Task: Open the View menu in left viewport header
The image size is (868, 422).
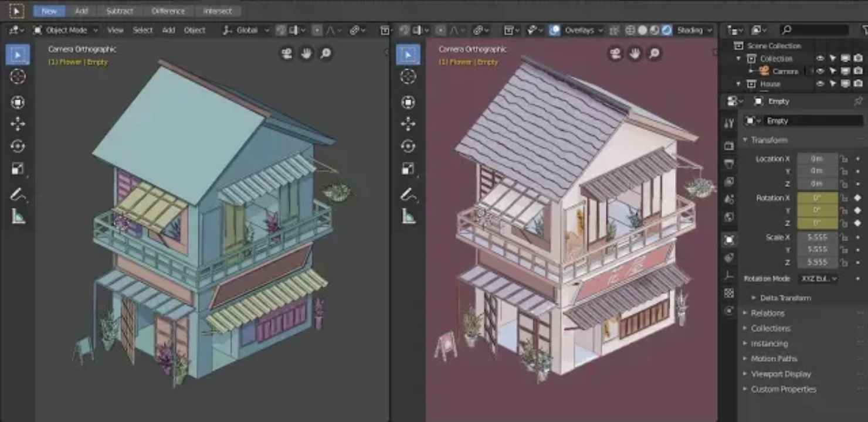Action: 115,30
